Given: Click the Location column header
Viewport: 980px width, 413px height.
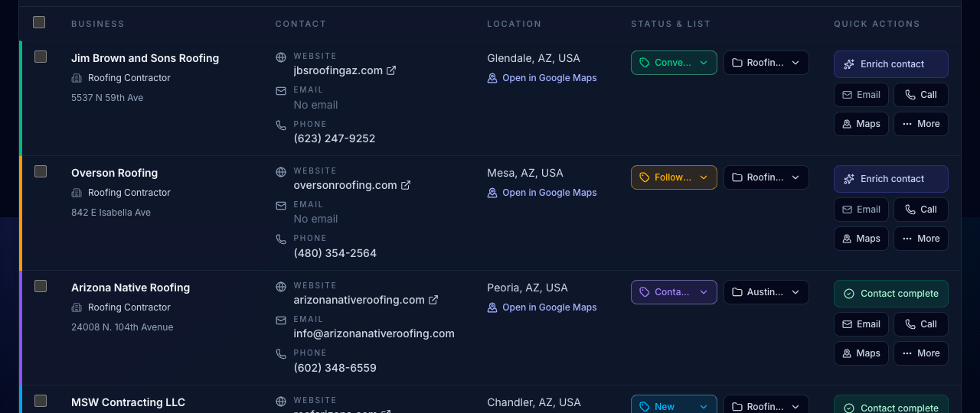Looking at the screenshot, I should pos(514,24).
